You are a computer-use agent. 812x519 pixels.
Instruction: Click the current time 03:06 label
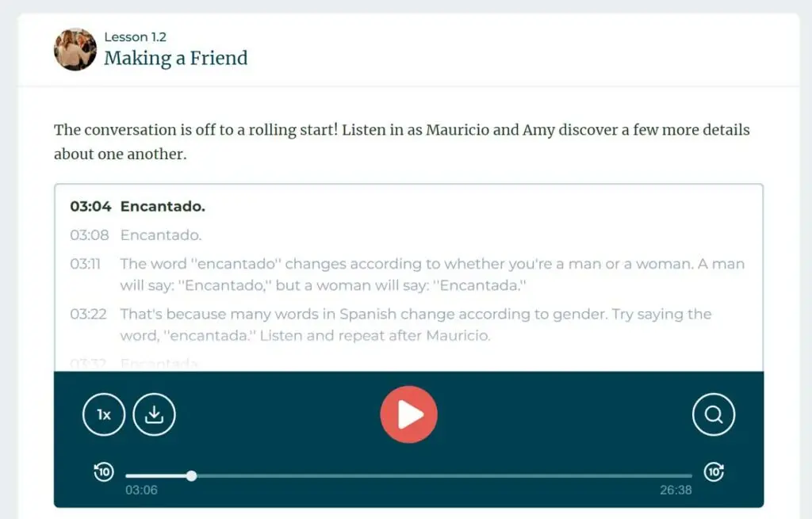pos(141,490)
